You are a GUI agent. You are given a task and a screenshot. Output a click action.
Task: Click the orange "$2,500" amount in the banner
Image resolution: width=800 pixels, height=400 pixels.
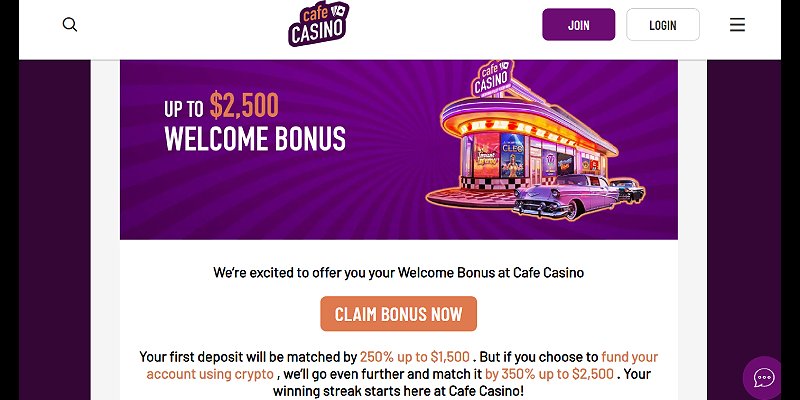(x=244, y=106)
